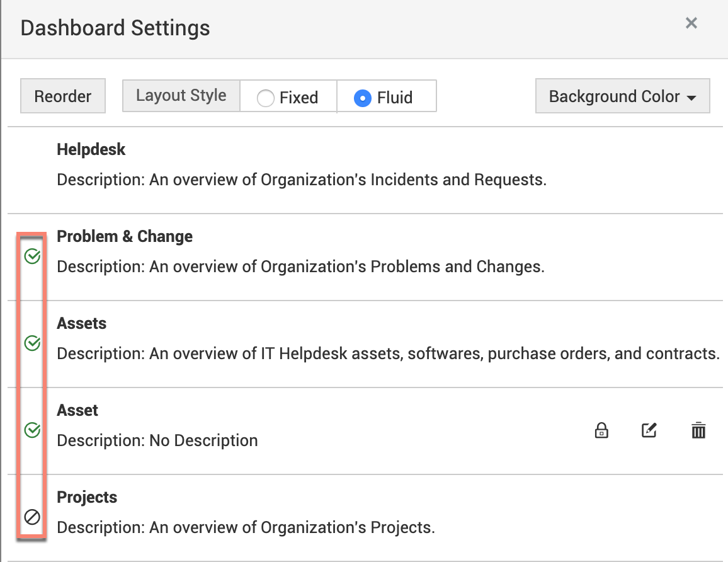The width and height of the screenshot is (728, 562).
Task: Delete the Asset dashboard with trash icon
Action: pyautogui.click(x=698, y=431)
